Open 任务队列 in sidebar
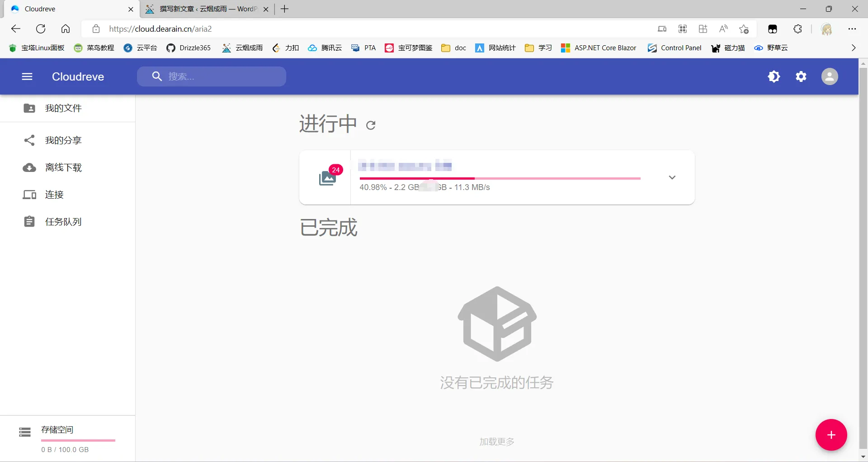Viewport: 868px width, 462px height. (x=63, y=222)
